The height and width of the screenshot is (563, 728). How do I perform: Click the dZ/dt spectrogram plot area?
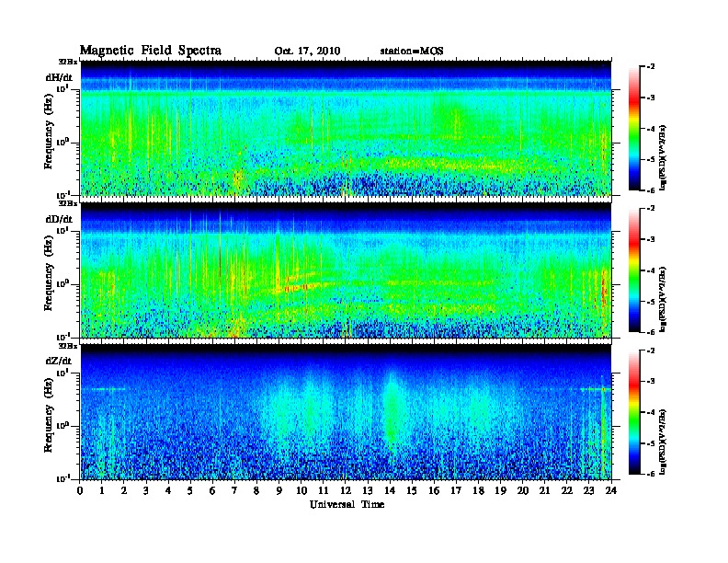click(x=346, y=412)
